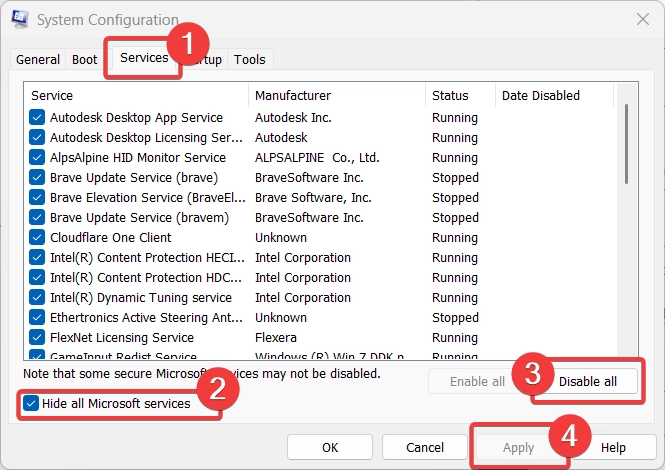Uncheck Autodesk Desktop Licensing Service checkbox

[37, 137]
